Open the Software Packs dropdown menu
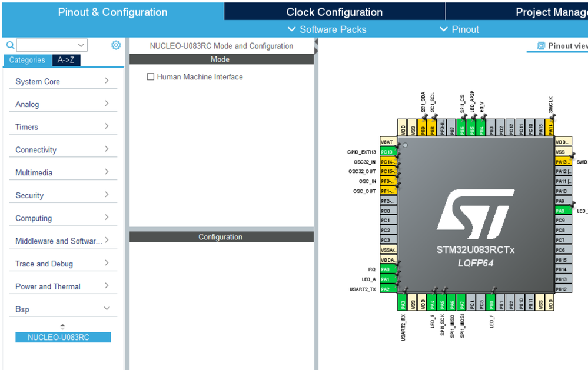Screen dimensions: 588x370 point(327,29)
